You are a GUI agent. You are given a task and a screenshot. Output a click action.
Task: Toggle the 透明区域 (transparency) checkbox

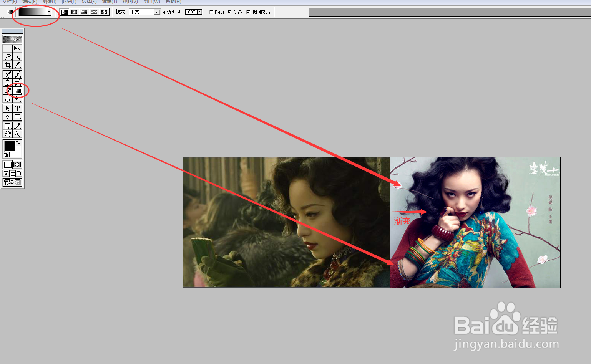click(248, 12)
